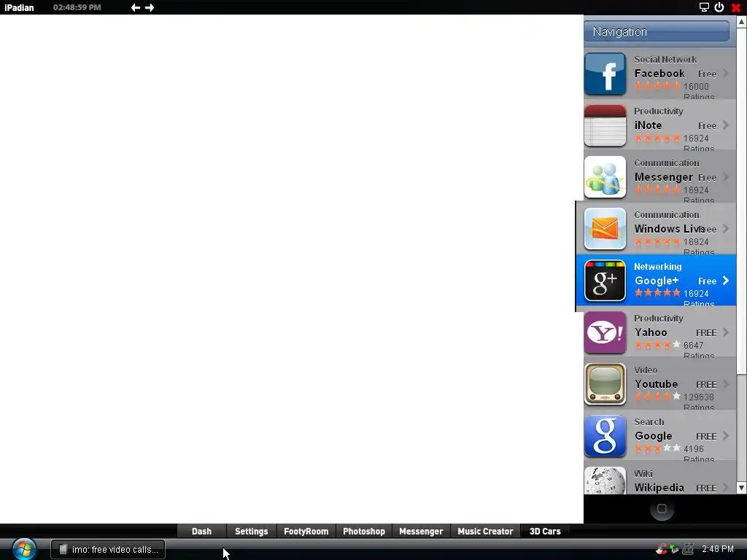This screenshot has height=560, width=747.
Task: Click the monitor icon in top bar
Action: click(704, 7)
